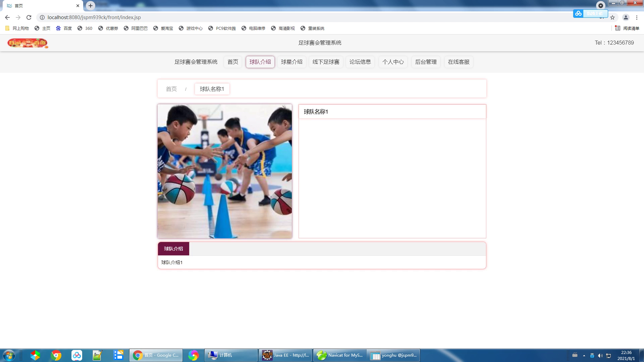
Task: Open Baidu Netdisk taskbar icon
Action: (77, 355)
